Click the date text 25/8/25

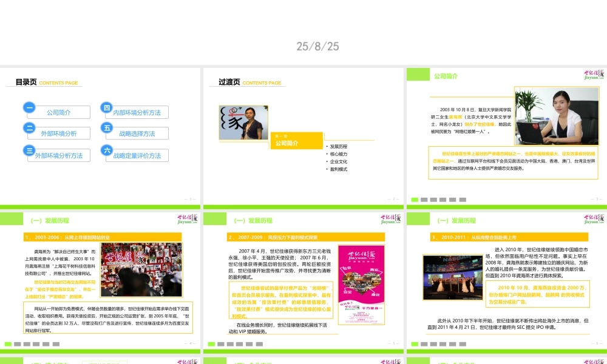click(318, 47)
